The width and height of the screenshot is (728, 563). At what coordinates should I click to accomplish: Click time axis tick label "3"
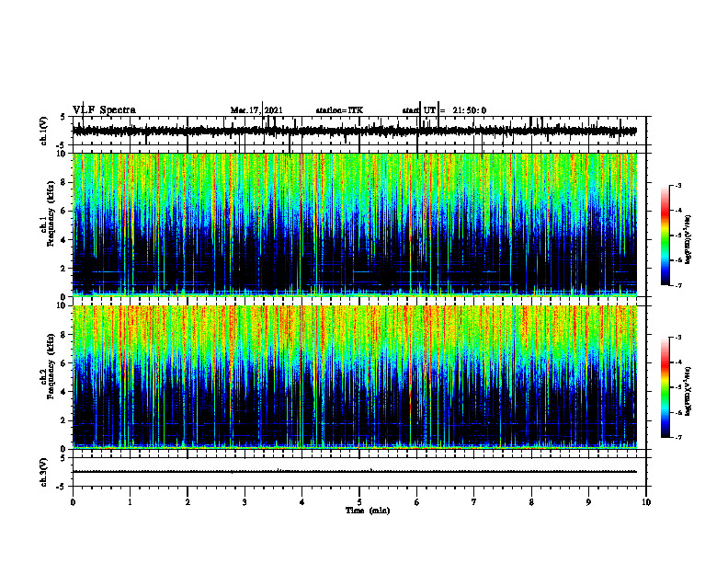(x=245, y=502)
